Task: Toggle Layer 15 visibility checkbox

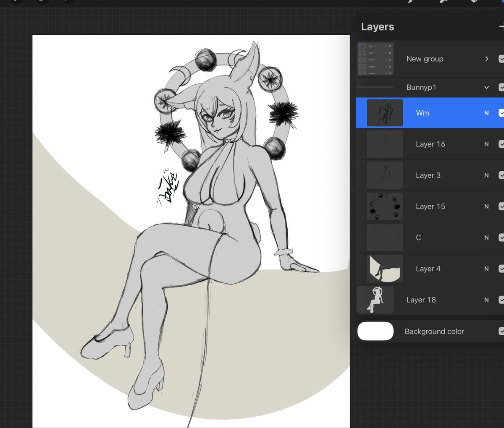Action: click(x=501, y=206)
